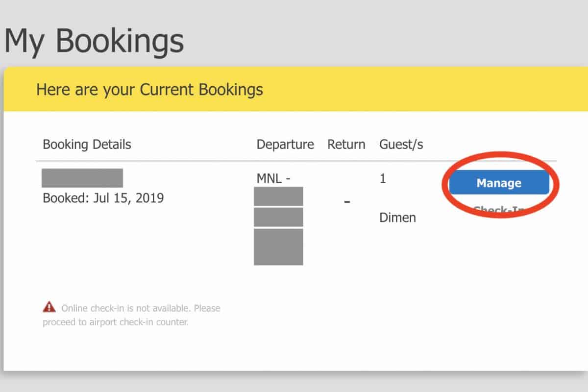This screenshot has height=392, width=588.
Task: Click the Guest/s column header
Action: (401, 145)
